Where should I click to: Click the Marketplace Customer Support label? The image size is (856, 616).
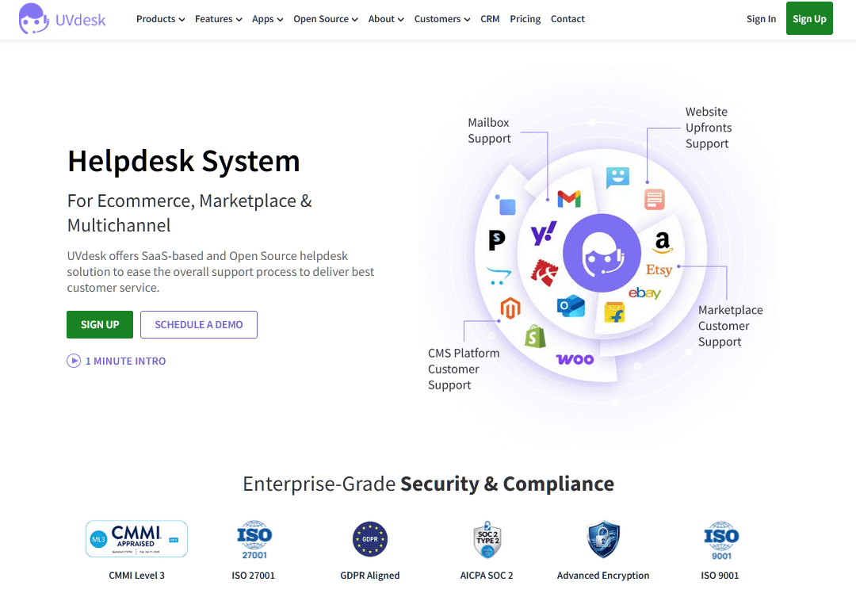coord(731,326)
